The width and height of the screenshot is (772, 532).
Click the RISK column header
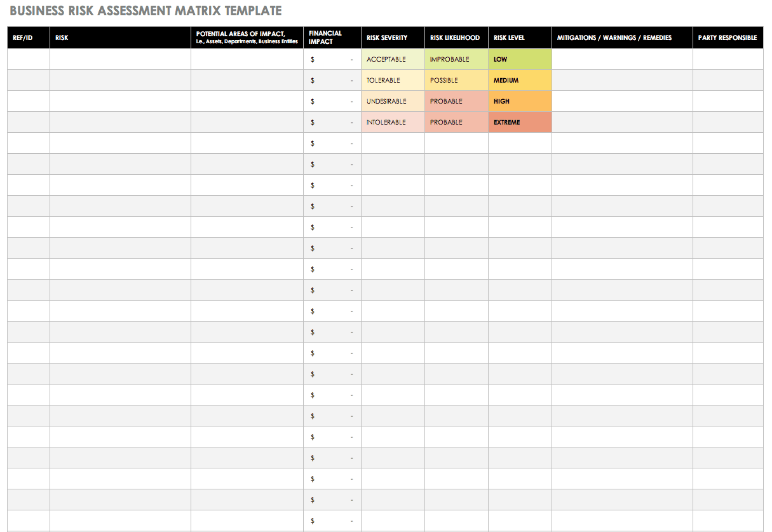(x=119, y=38)
